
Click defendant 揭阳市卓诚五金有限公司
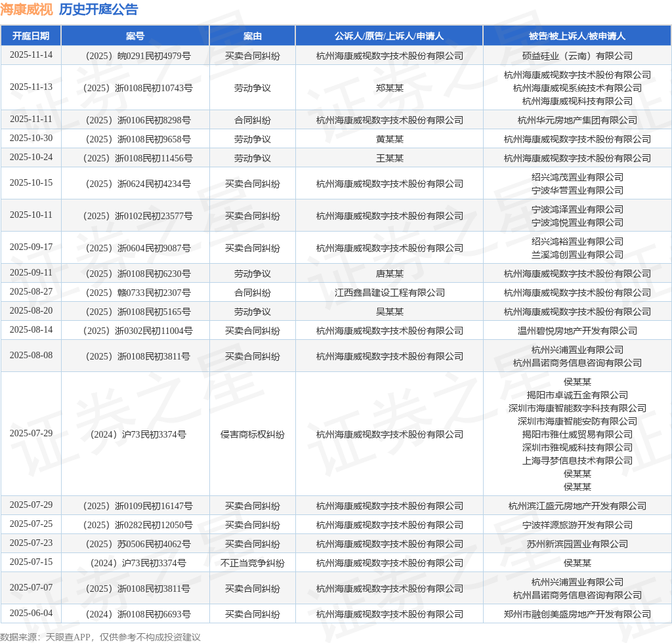[577, 395]
